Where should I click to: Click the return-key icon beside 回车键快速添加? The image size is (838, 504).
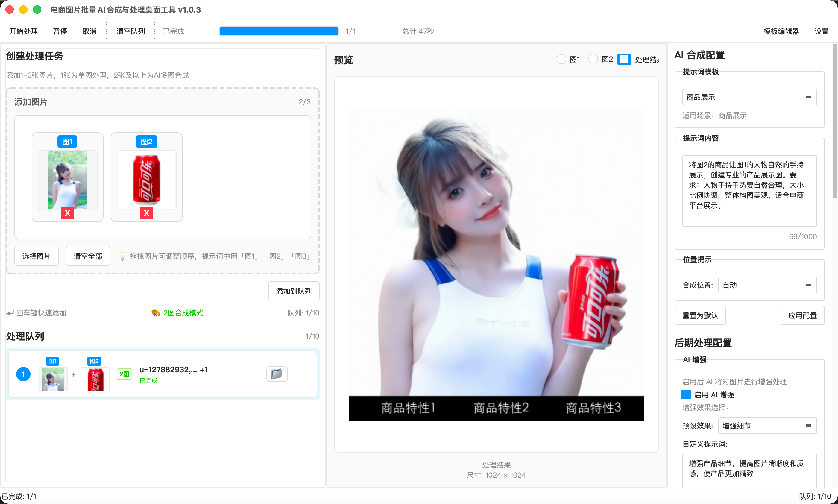(x=10, y=313)
